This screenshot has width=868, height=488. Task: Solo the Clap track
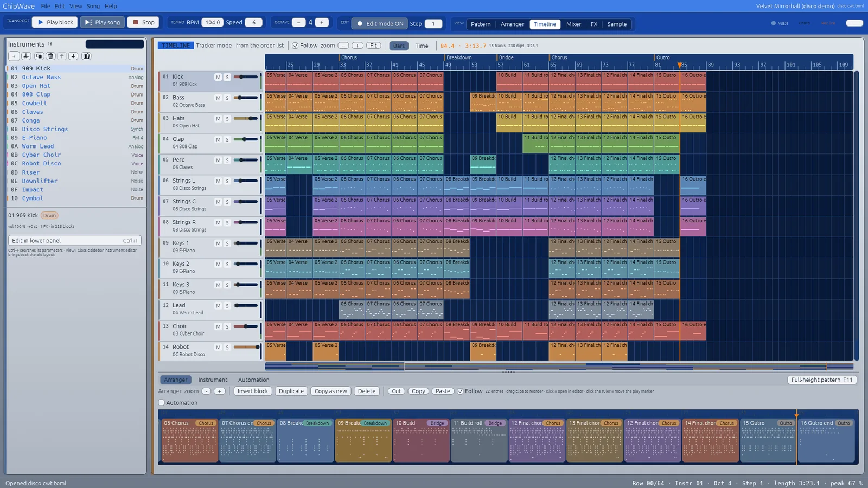227,139
